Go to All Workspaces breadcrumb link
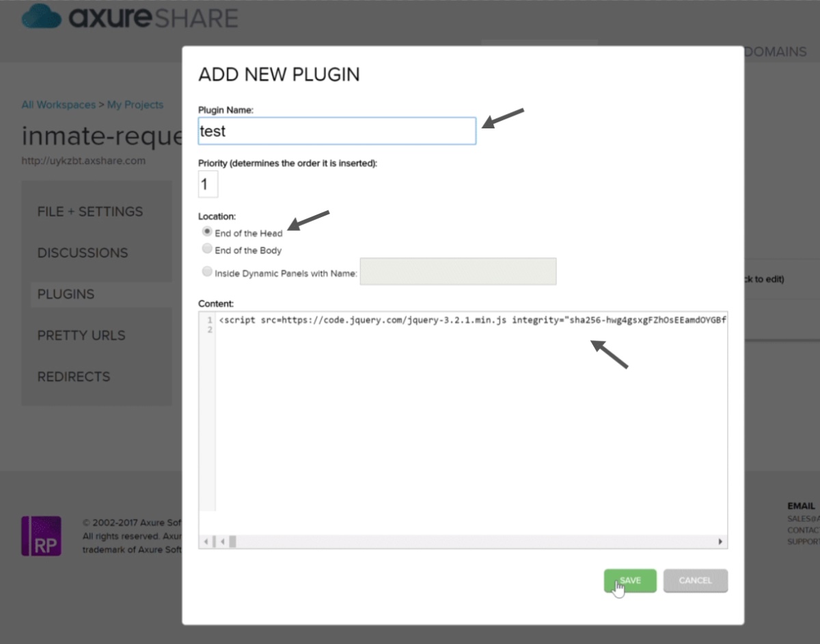The image size is (820, 644). click(58, 105)
